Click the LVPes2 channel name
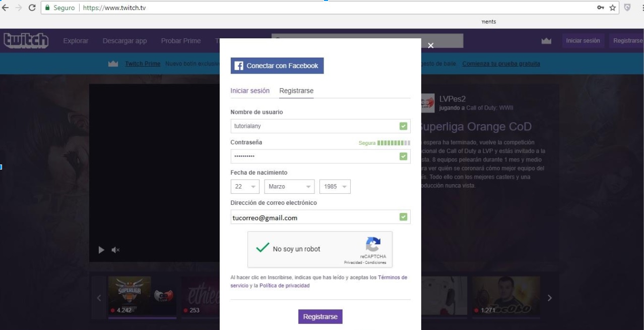Screen dimensions: 644x330 click(x=453, y=99)
